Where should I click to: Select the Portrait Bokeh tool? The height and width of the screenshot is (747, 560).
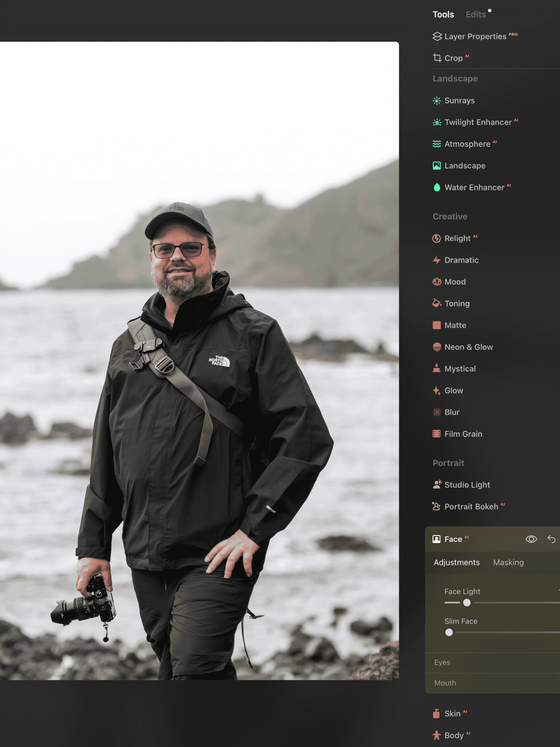(x=471, y=506)
